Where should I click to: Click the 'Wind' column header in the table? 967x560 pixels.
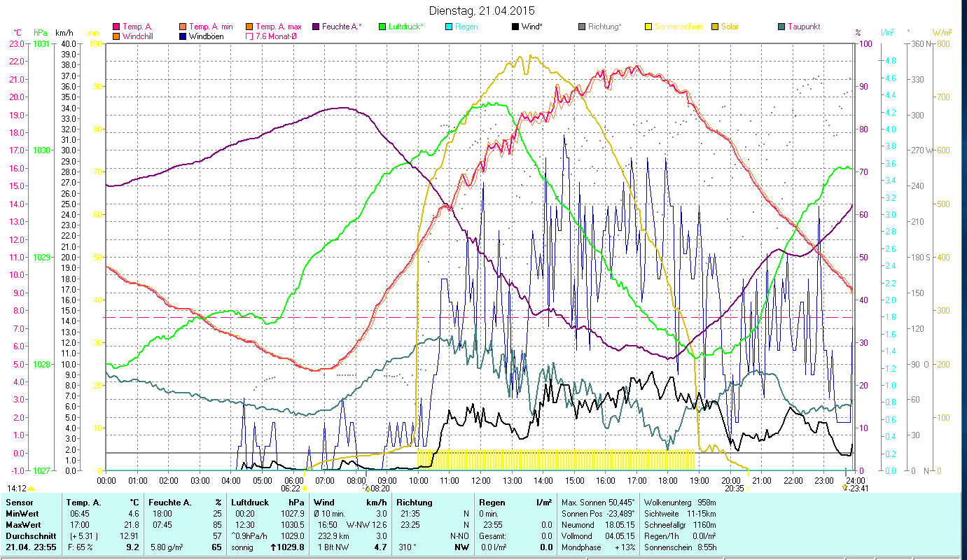click(325, 502)
